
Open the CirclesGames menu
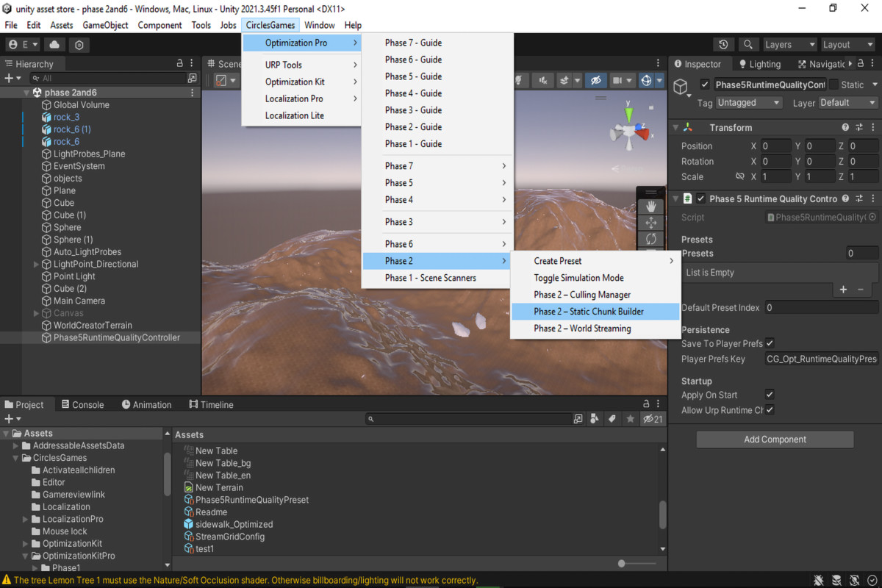[270, 25]
